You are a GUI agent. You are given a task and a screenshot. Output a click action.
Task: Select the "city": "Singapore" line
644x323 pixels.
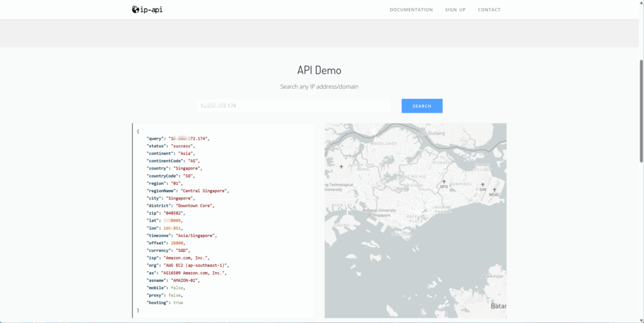tap(170, 198)
